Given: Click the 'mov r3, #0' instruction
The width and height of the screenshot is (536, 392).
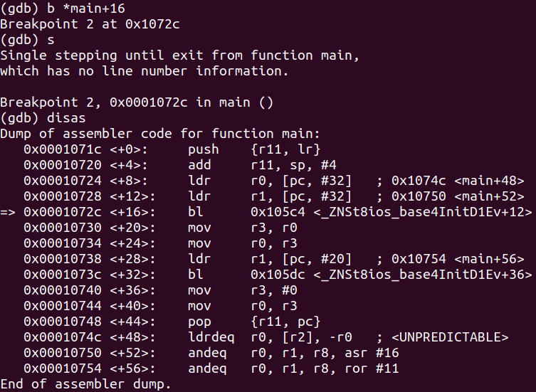Looking at the screenshot, I should (242, 290).
